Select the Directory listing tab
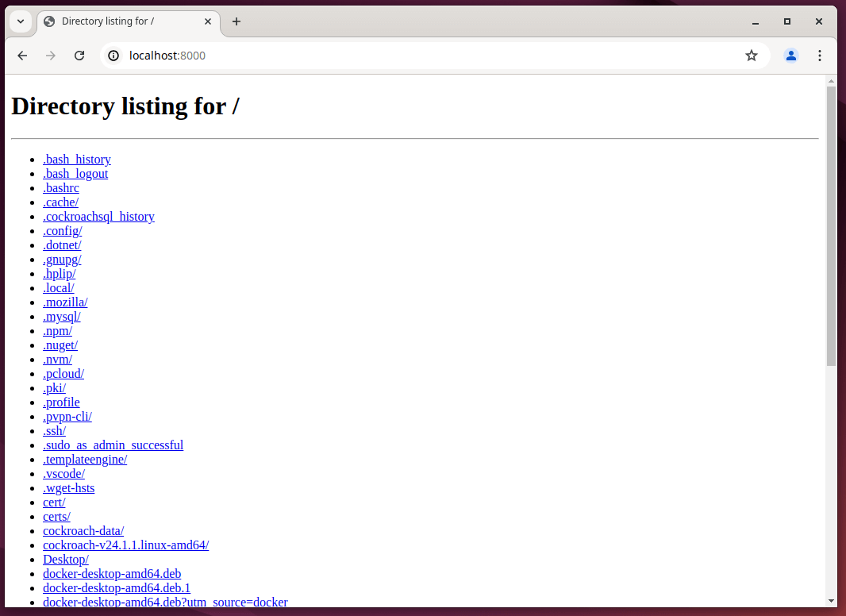Screen dimensions: 846x616 coord(129,21)
